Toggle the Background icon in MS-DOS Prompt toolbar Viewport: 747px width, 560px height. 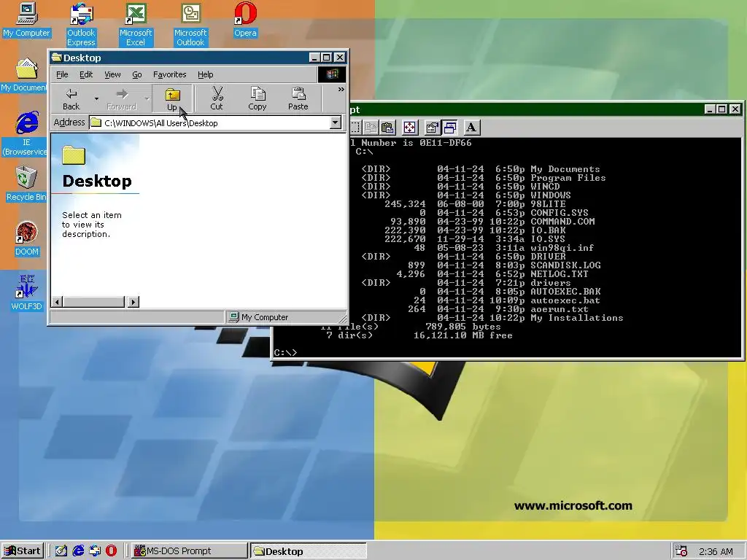click(x=449, y=128)
